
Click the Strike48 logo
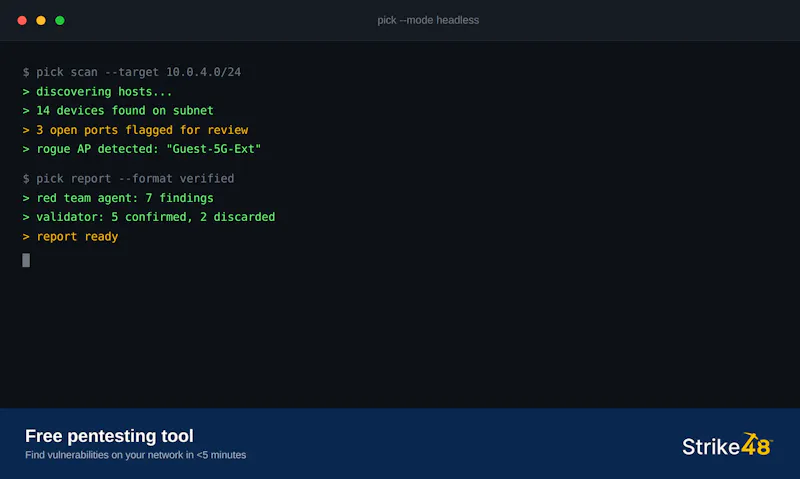pyautogui.click(x=728, y=445)
